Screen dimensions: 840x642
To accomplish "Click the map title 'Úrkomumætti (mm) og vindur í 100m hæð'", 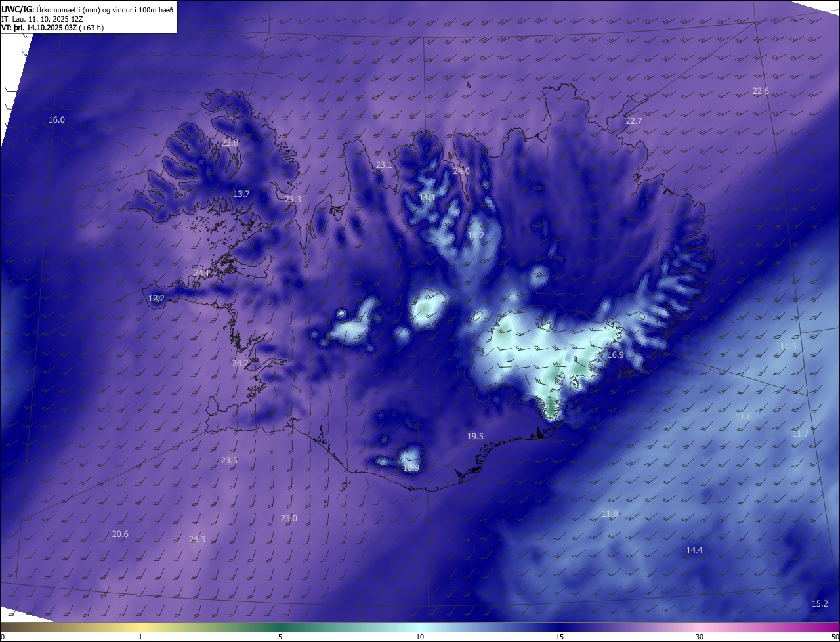I will 105,9.
